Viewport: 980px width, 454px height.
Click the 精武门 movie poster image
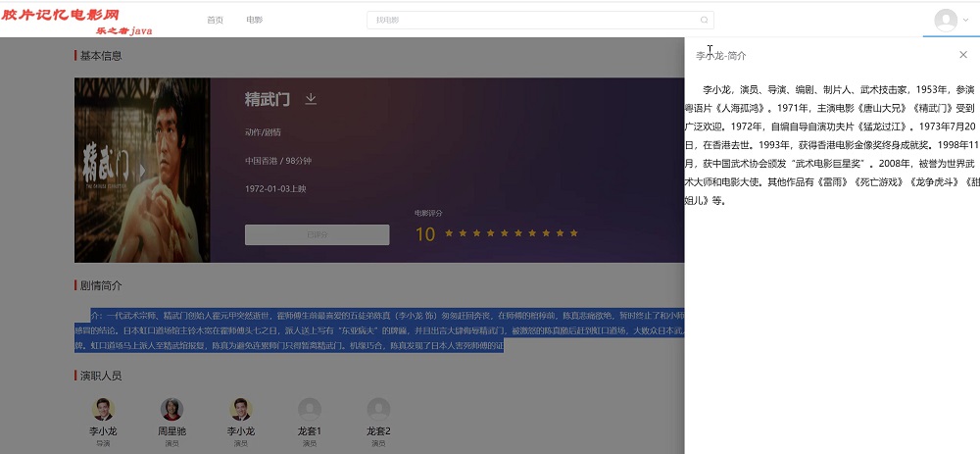[x=142, y=170]
